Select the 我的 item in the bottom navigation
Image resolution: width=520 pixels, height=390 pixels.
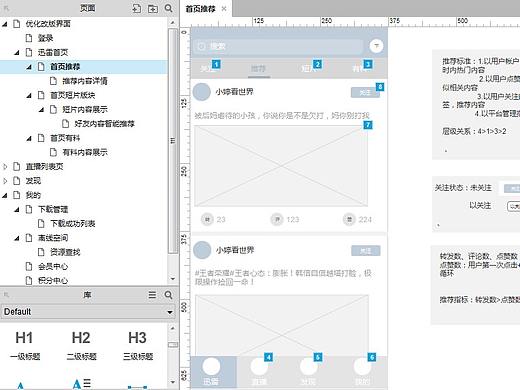click(x=363, y=372)
